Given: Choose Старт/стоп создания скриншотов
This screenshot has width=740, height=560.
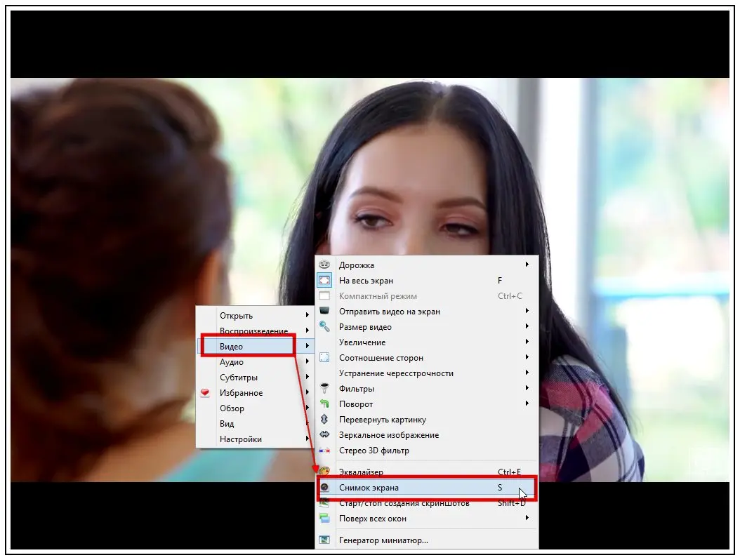Looking at the screenshot, I should click(427, 503).
